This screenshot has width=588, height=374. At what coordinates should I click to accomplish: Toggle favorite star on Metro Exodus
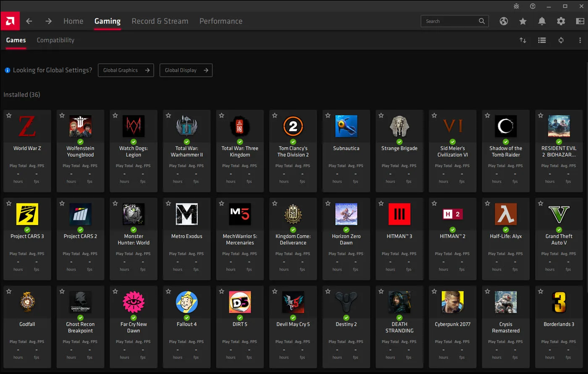(168, 203)
